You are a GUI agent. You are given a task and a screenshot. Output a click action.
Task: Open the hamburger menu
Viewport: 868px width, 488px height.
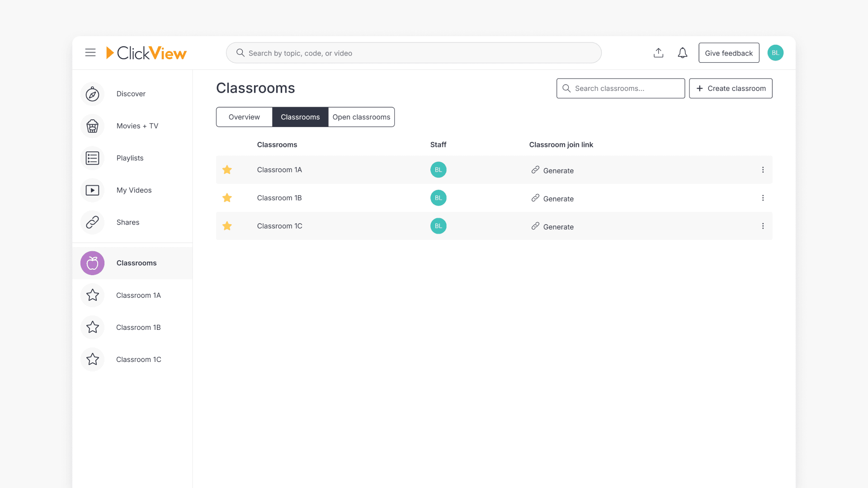pyautogui.click(x=90, y=52)
